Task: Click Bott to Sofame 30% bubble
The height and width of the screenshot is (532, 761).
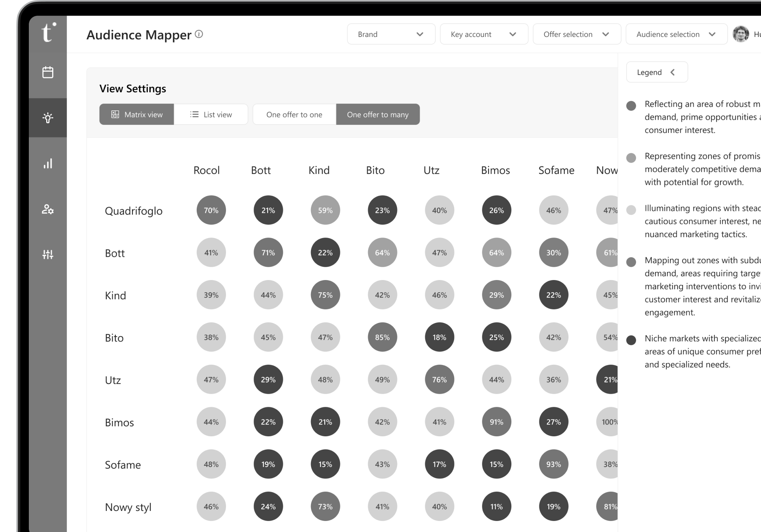Action: pyautogui.click(x=554, y=253)
